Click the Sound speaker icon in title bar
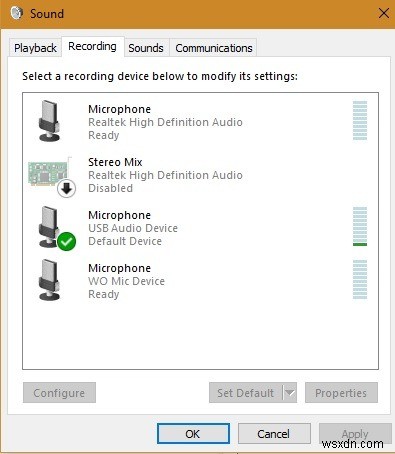 [16, 13]
